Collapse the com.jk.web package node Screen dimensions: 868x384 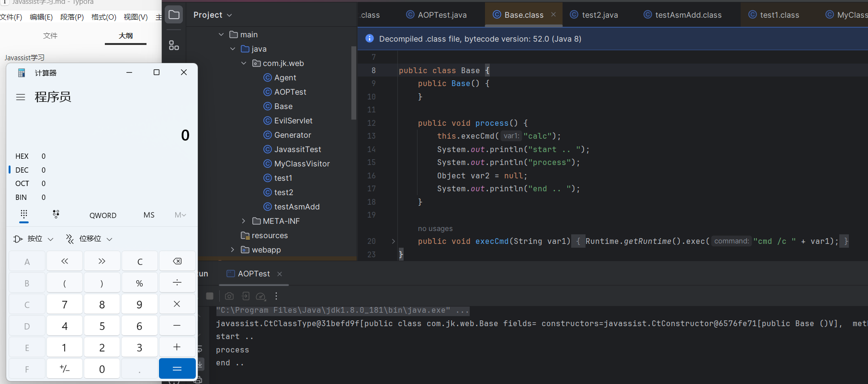click(244, 63)
